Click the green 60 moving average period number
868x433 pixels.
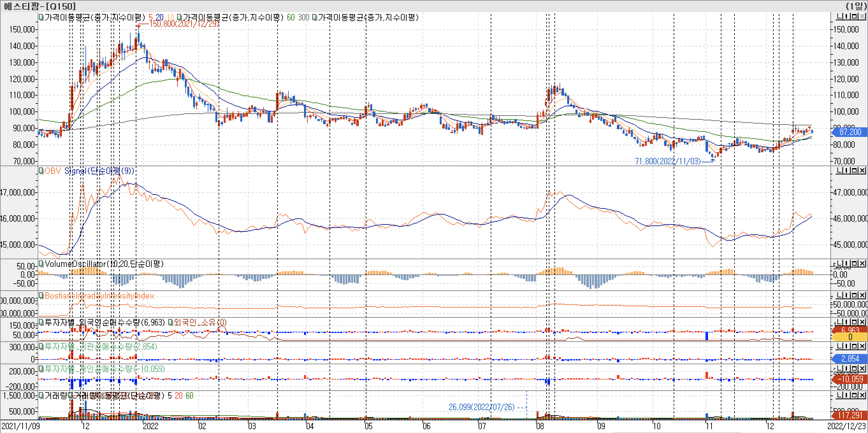[x=291, y=18]
